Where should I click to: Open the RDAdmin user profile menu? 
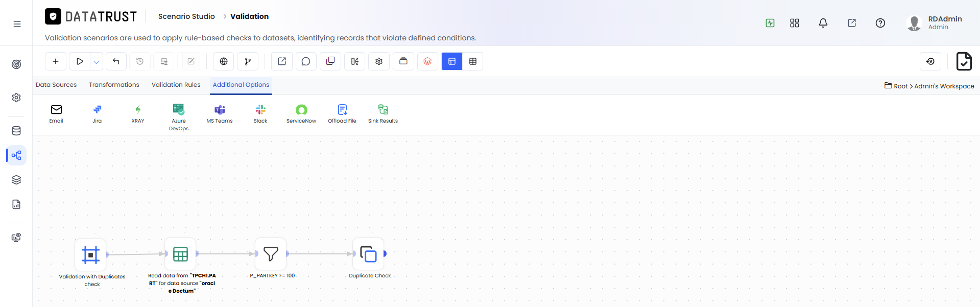point(935,22)
